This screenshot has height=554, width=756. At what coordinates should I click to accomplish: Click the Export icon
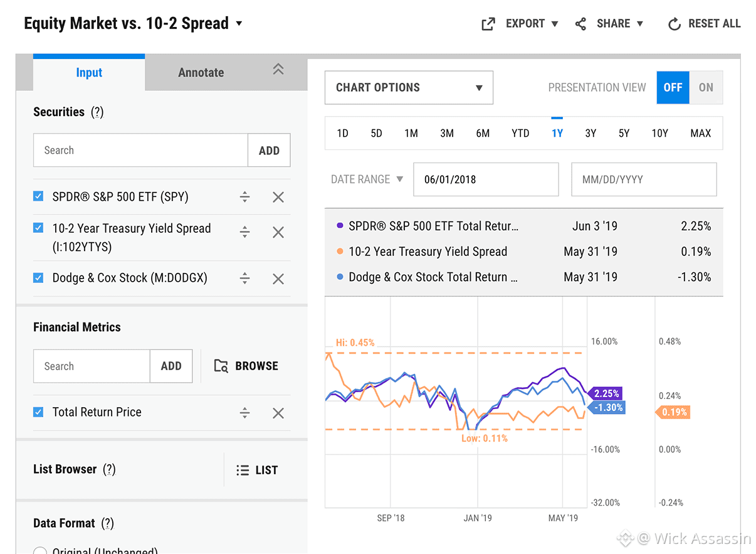[488, 24]
